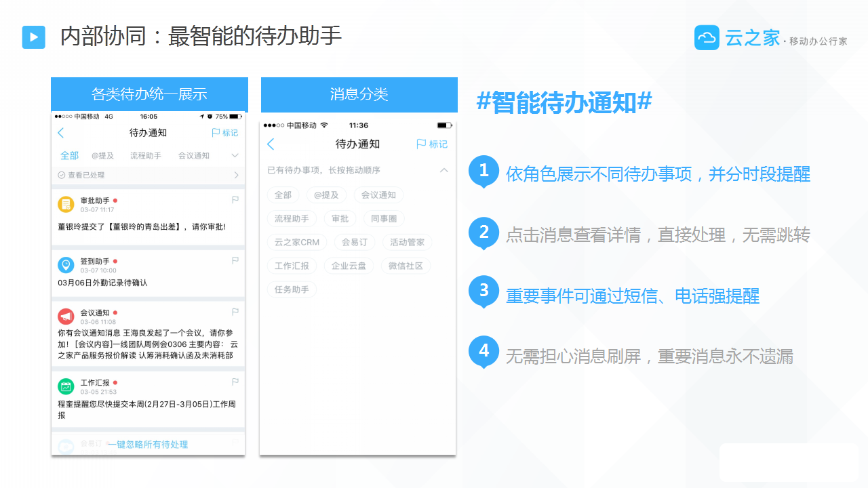The image size is (868, 488).
Task: Open 程奎提醒您尽快提交 work report message
Action: click(146, 409)
